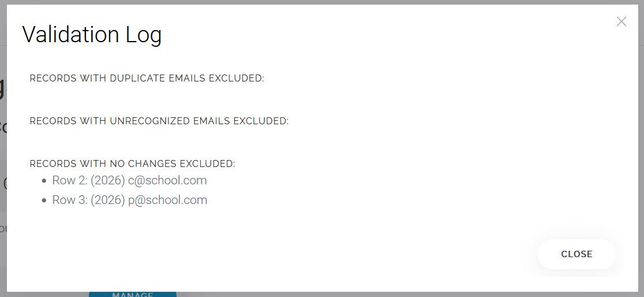Click the "Row 2:" label
This screenshot has width=644, height=297.
point(70,181)
